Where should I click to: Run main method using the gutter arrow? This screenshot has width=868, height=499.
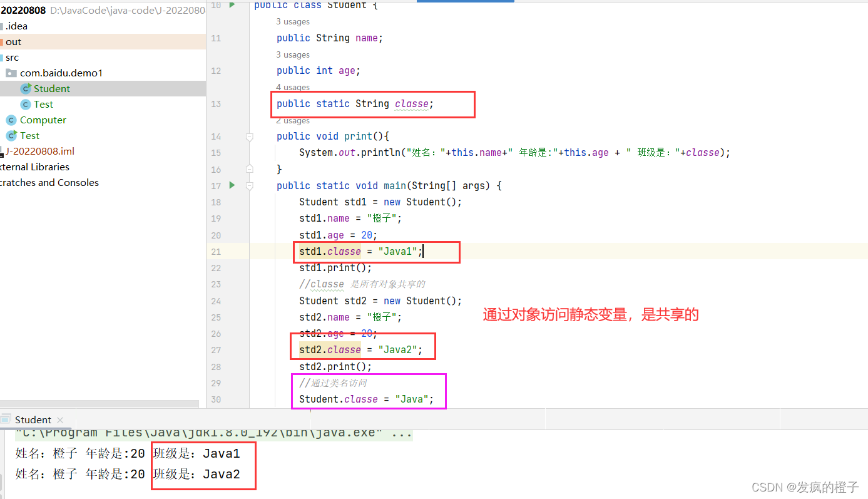pyautogui.click(x=232, y=185)
